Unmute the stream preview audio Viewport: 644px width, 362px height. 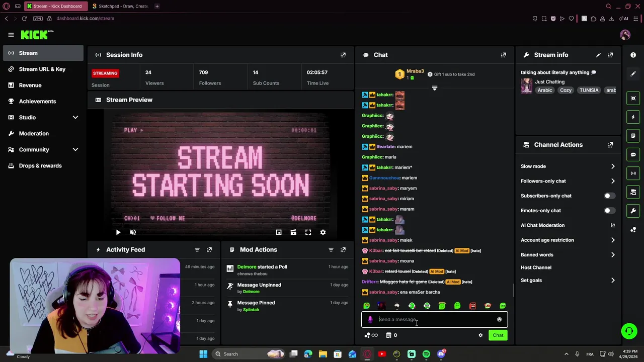click(133, 232)
